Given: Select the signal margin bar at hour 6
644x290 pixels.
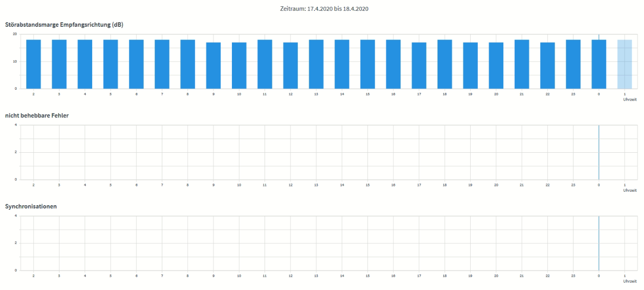Looking at the screenshot, I should (136, 64).
